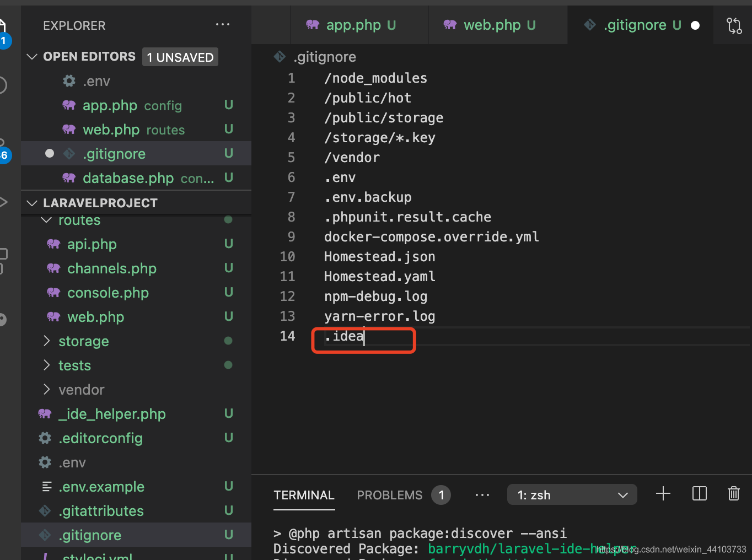Add a new terminal with plus icon

tap(663, 494)
